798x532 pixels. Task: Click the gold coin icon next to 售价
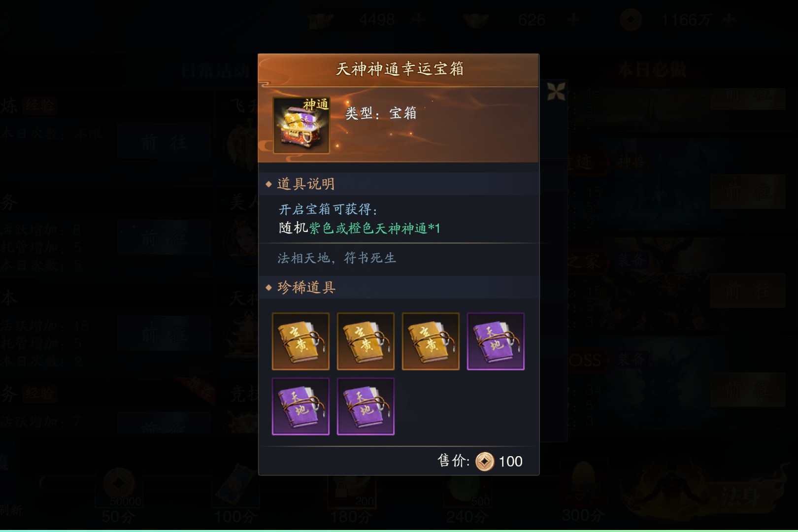click(485, 462)
